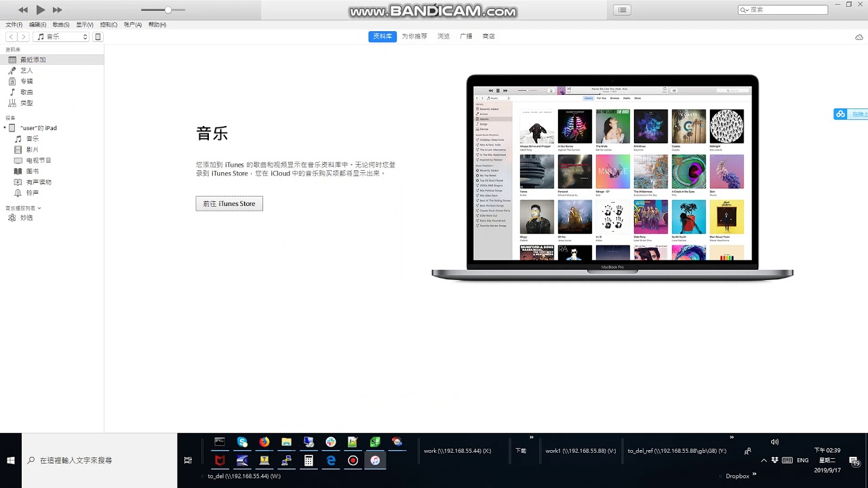
Task: Switch to the 商店 tab
Action: [488, 36]
